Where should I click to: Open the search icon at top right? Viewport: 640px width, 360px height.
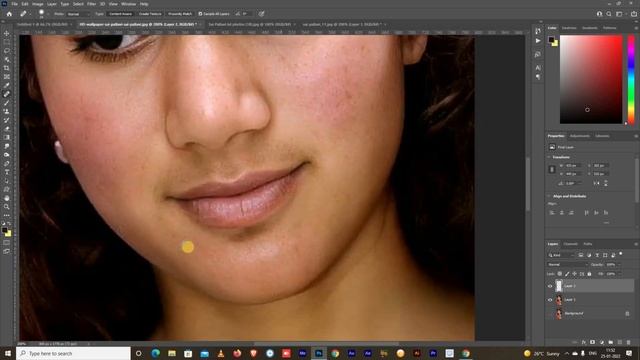(x=609, y=13)
